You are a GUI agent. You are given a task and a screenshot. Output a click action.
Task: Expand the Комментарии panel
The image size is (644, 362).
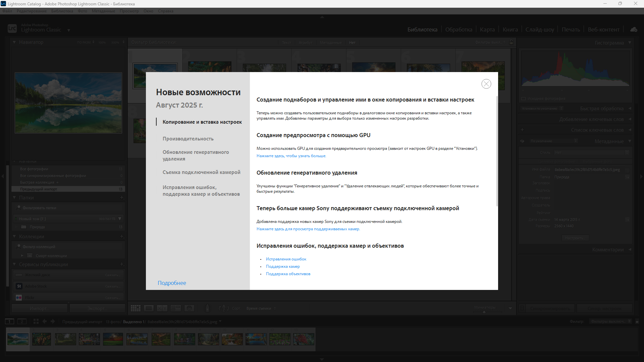point(630,249)
